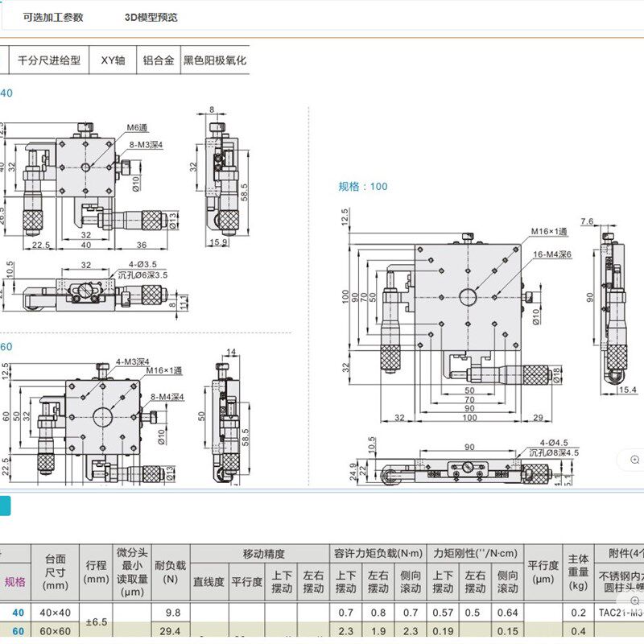Click the 耐负载(N) column header
Viewport: 644px width, 644px height.
[171, 572]
